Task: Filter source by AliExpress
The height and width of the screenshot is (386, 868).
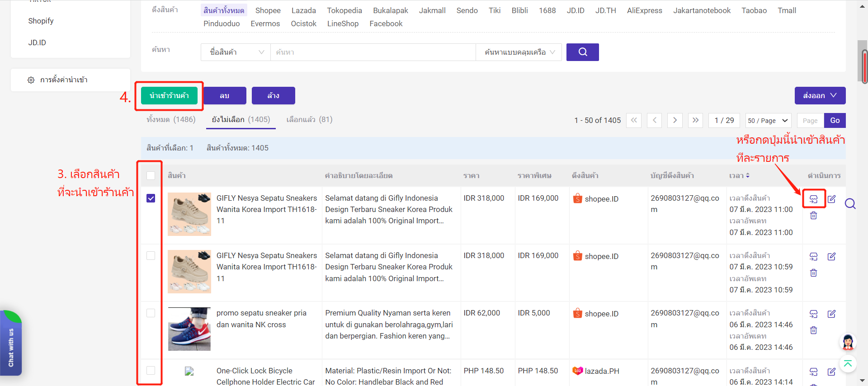Action: coord(644,10)
